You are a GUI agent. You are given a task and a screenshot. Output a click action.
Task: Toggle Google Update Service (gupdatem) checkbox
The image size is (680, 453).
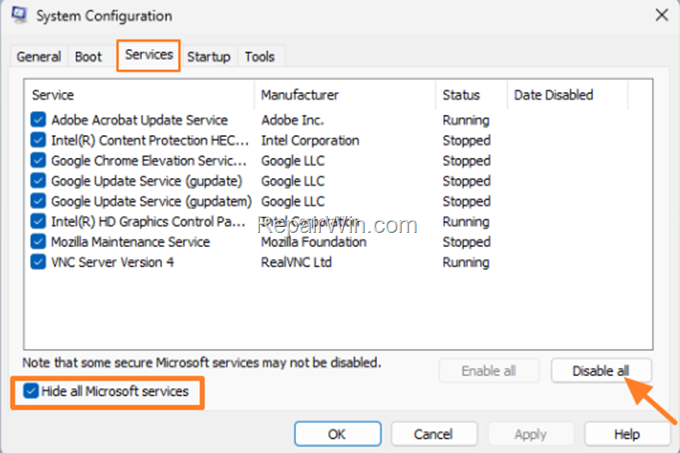(x=38, y=201)
